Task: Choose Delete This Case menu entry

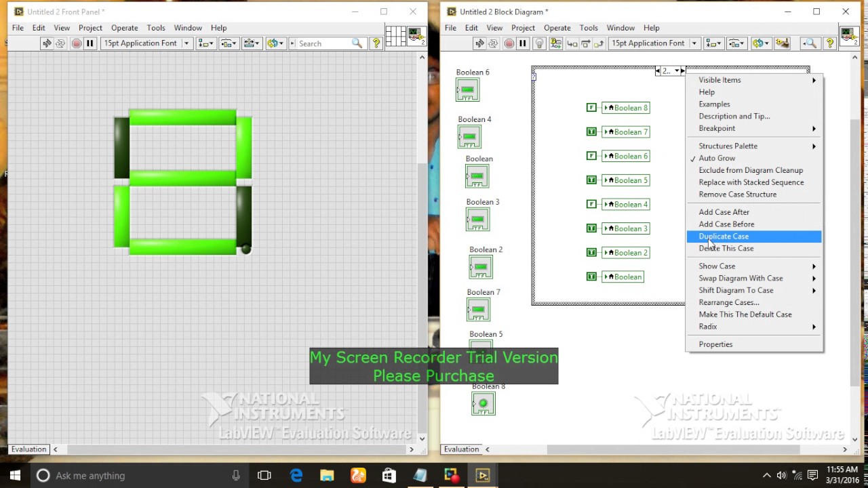Action: [754, 249]
